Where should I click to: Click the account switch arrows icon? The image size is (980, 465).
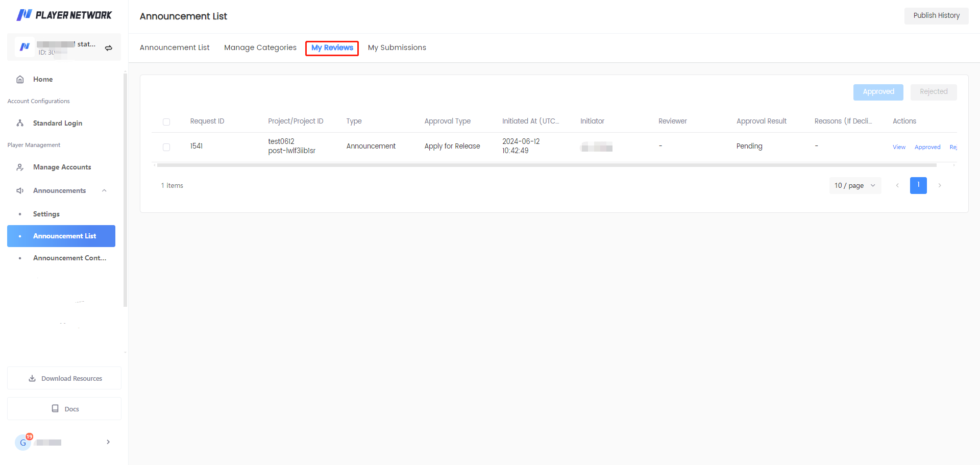109,48
